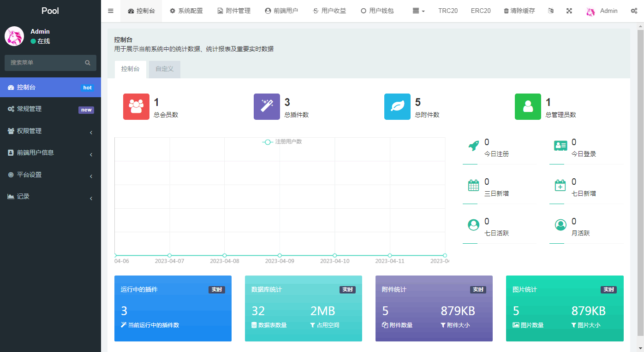The height and width of the screenshot is (352, 644).
Task: Toggle the 注册用户数 chart legend series
Action: (282, 142)
